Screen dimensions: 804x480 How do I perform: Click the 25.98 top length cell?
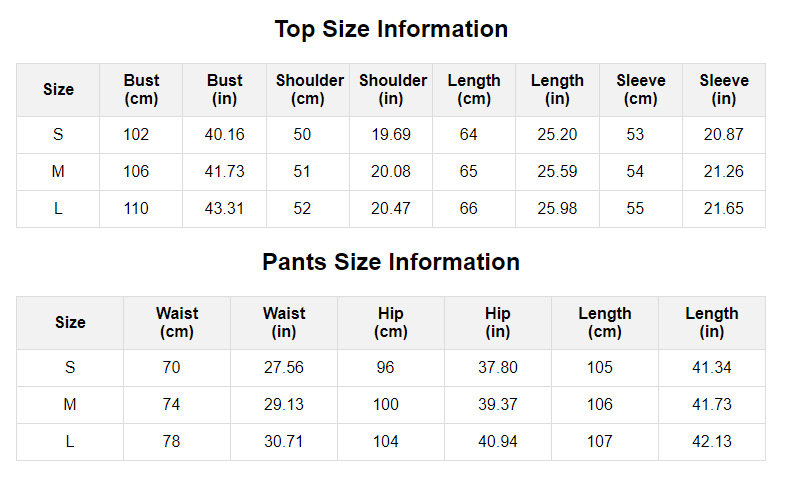(557, 209)
